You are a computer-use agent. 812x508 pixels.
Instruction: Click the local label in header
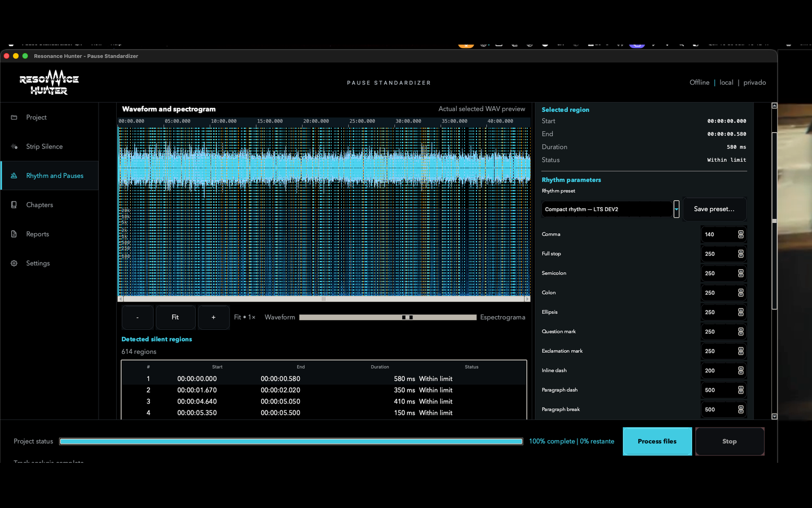coord(726,82)
